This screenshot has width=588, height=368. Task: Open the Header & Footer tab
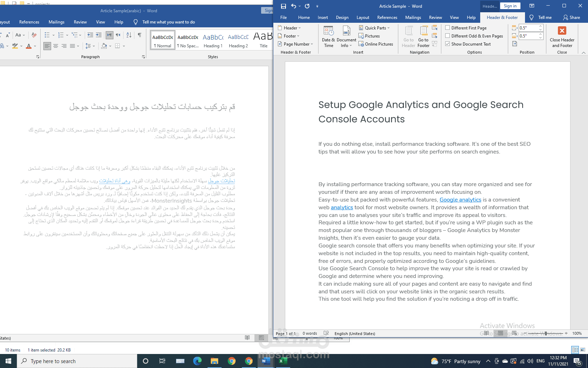tap(502, 17)
